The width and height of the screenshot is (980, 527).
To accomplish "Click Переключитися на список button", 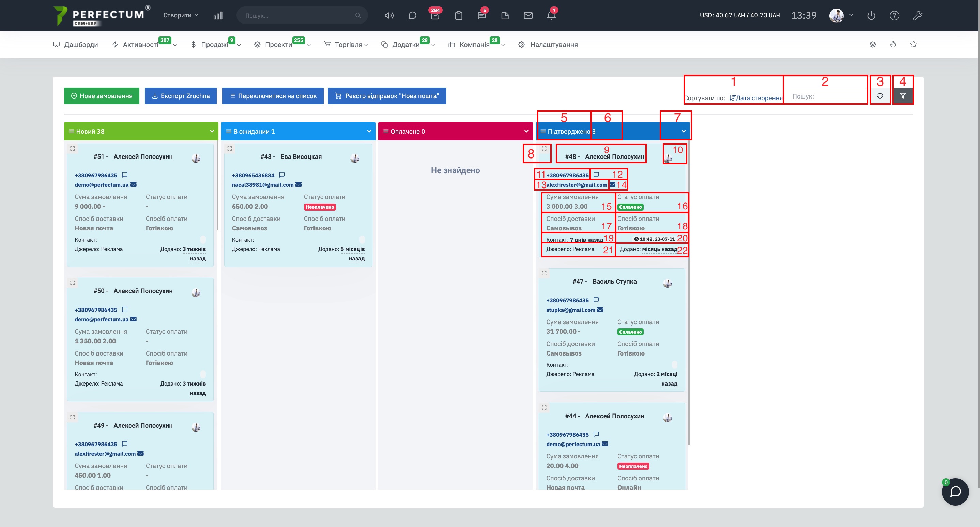I will click(x=273, y=96).
